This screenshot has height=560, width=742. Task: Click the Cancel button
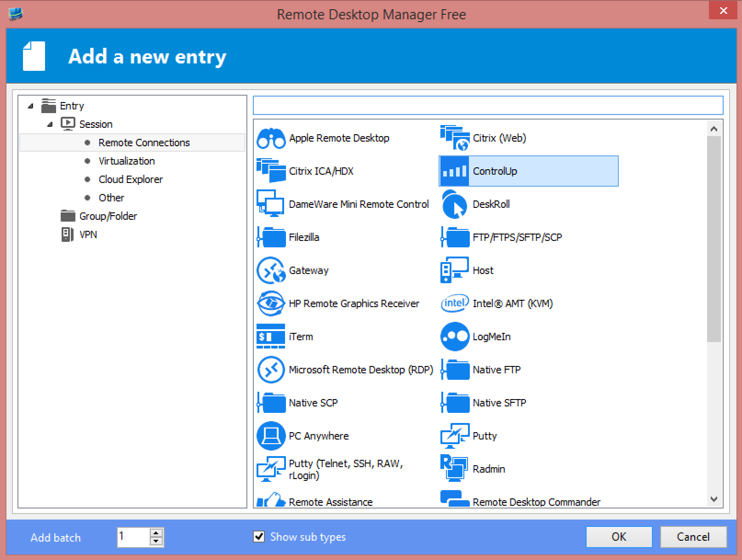[x=693, y=537]
